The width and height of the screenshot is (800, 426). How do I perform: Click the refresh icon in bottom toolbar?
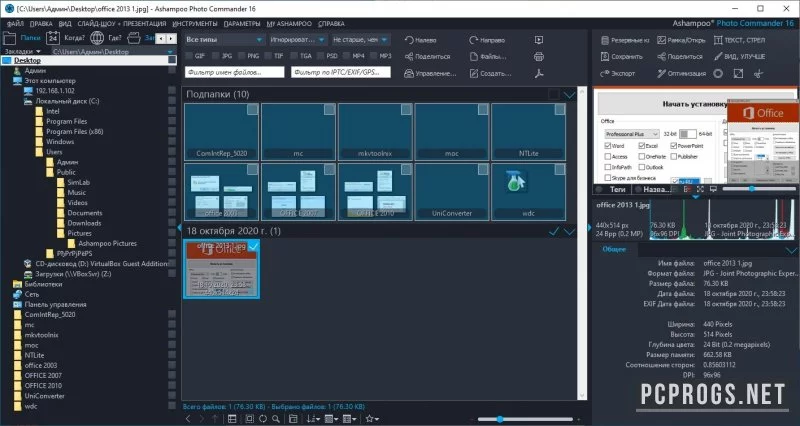pyautogui.click(x=262, y=419)
